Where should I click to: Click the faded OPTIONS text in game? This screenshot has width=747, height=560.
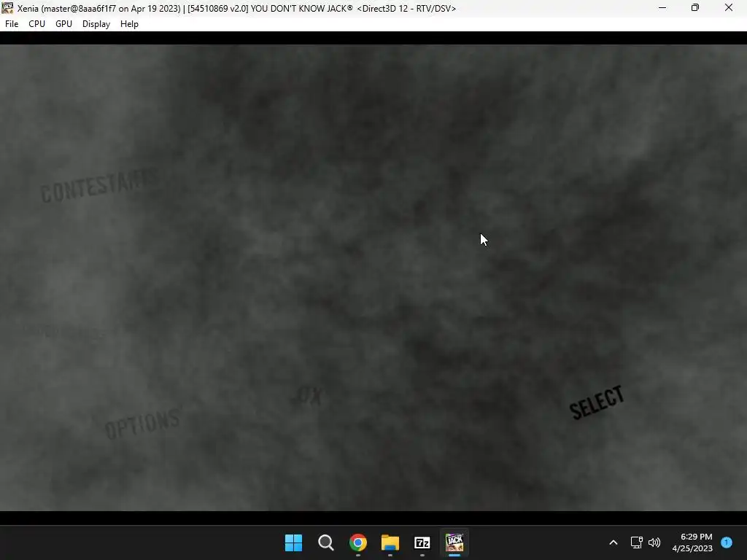(142, 423)
